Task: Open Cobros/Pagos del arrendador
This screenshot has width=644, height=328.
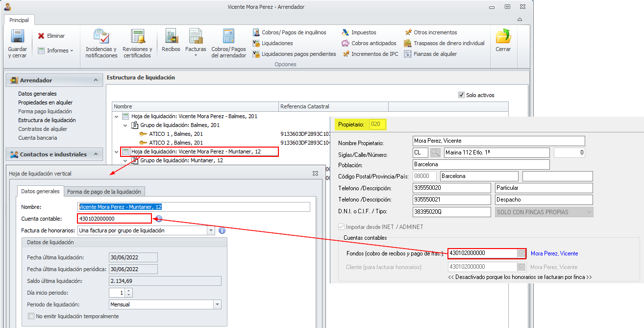Action: pyautogui.click(x=228, y=44)
